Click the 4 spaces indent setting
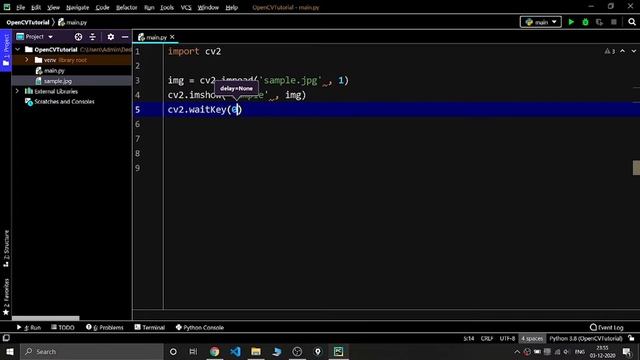640x360 pixels. [532, 338]
